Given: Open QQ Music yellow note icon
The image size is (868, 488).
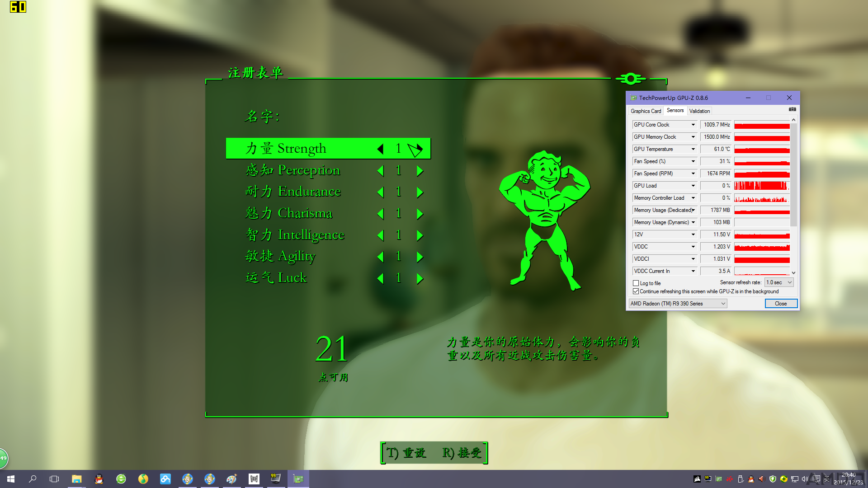Looking at the screenshot, I should (x=143, y=479).
